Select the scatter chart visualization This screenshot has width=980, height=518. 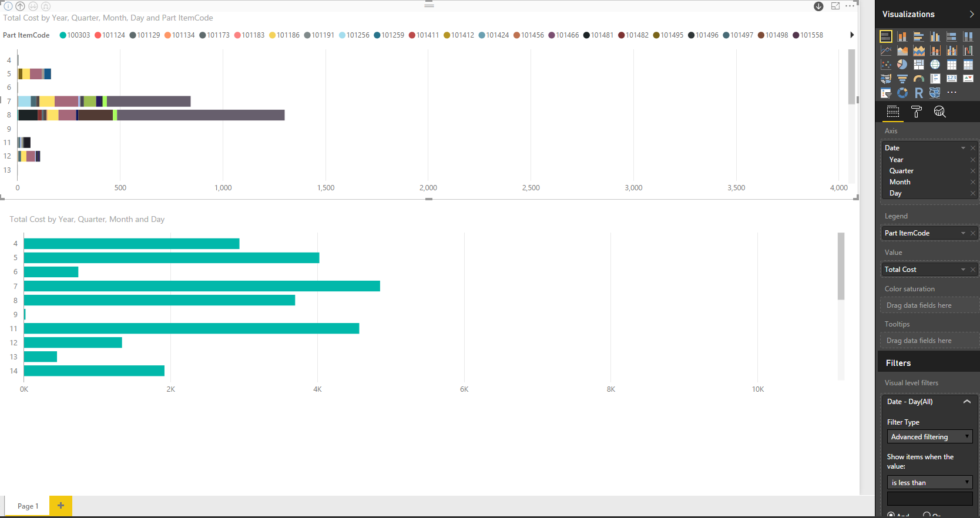(x=886, y=65)
